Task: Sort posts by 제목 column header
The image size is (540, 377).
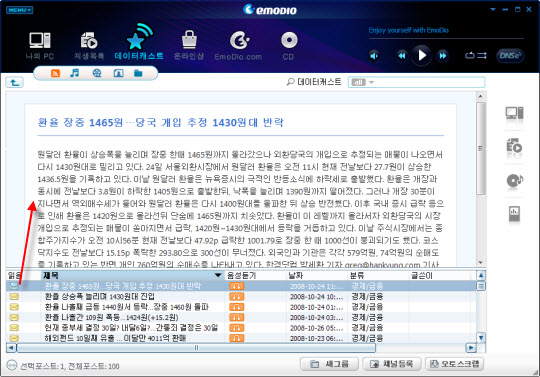Action: click(133, 275)
